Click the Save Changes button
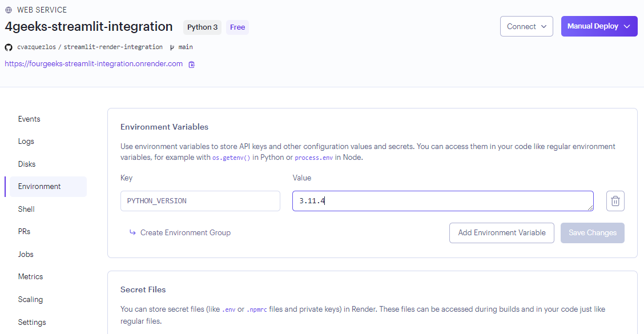644x334 pixels. (x=592, y=233)
